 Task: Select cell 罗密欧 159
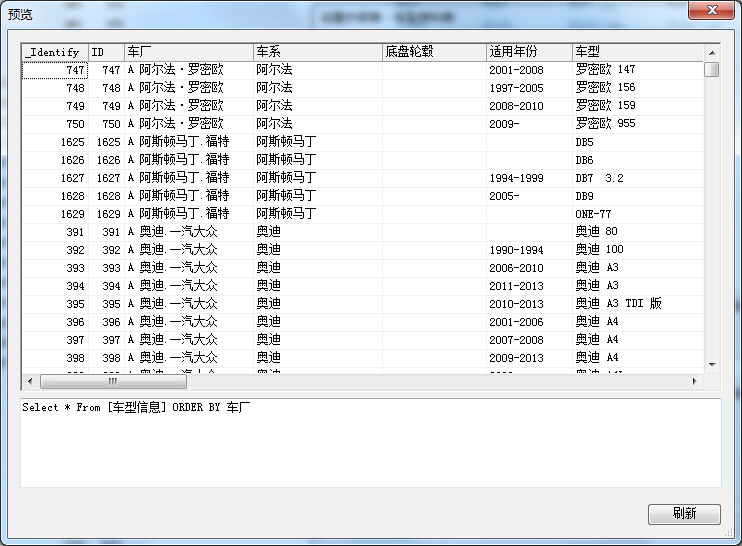638,106
